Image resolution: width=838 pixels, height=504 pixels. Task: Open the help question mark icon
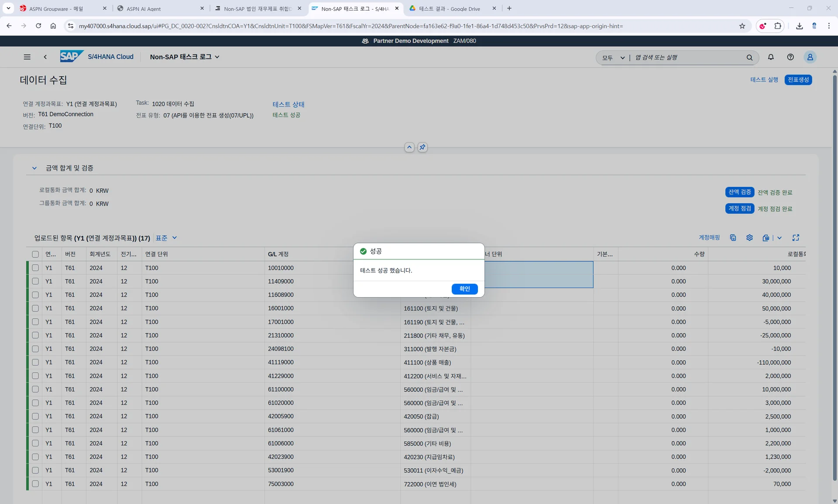coord(790,57)
